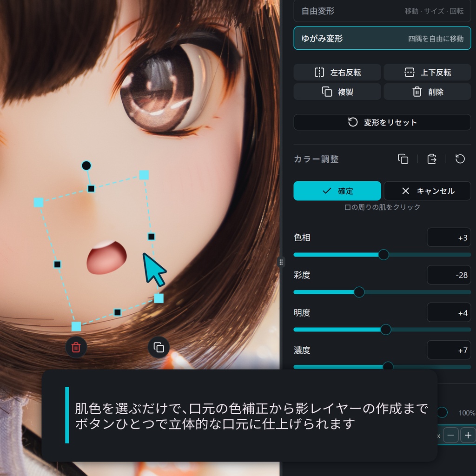Duplicate with the 複製 button

tap(337, 92)
